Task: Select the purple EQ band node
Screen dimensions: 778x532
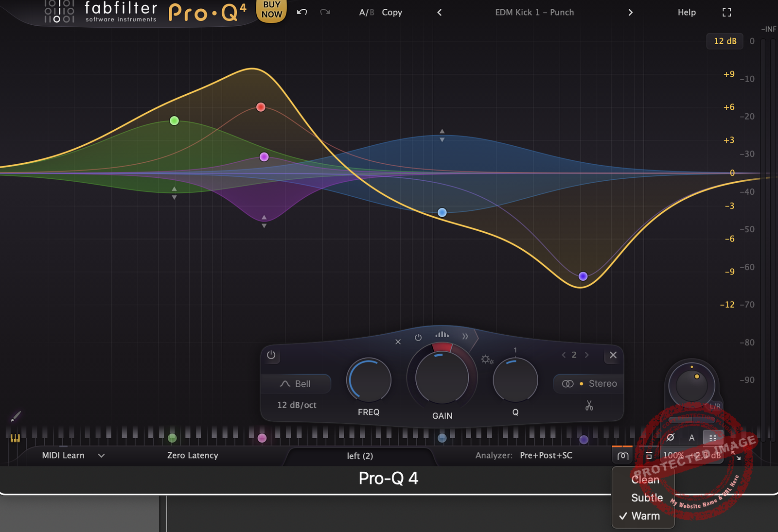Action: (x=583, y=276)
